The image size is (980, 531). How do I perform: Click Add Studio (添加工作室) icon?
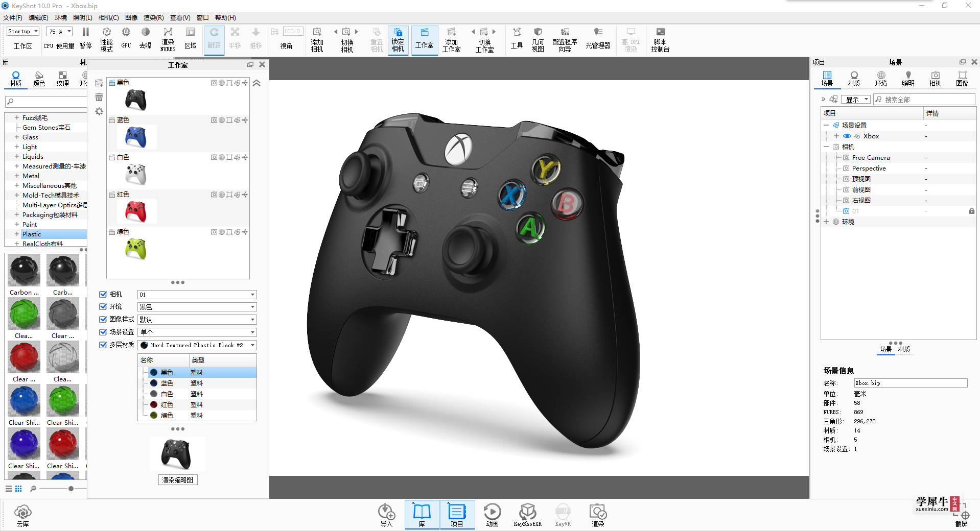point(451,39)
